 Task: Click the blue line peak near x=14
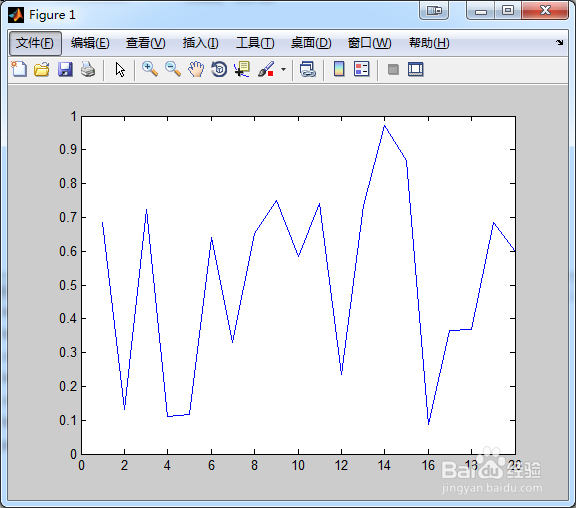coord(384,126)
